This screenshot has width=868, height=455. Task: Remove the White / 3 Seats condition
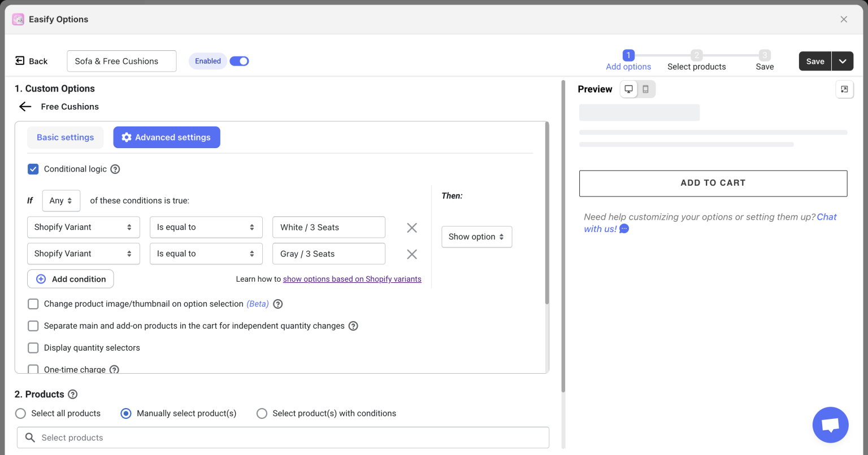411,227
